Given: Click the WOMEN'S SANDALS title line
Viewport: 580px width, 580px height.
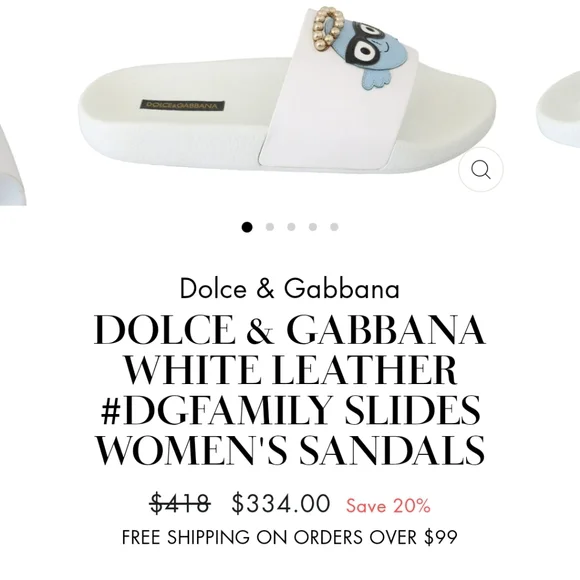Looking at the screenshot, I should click(x=290, y=449).
